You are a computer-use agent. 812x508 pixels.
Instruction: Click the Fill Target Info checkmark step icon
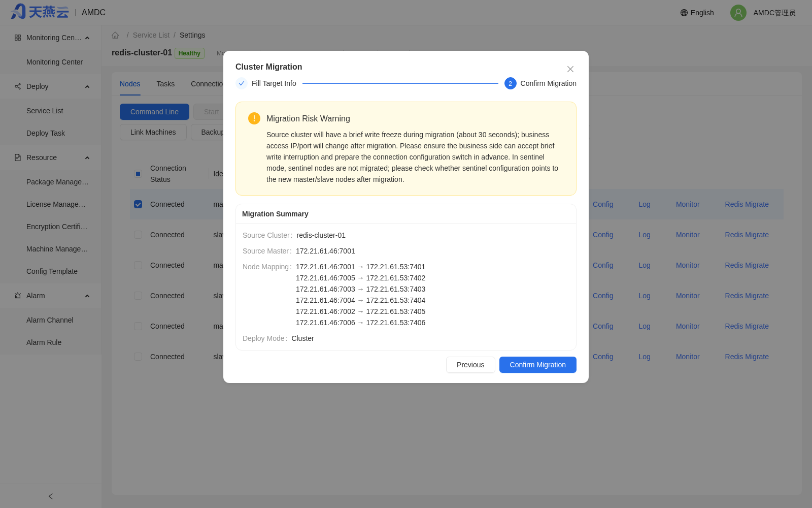pyautogui.click(x=242, y=83)
